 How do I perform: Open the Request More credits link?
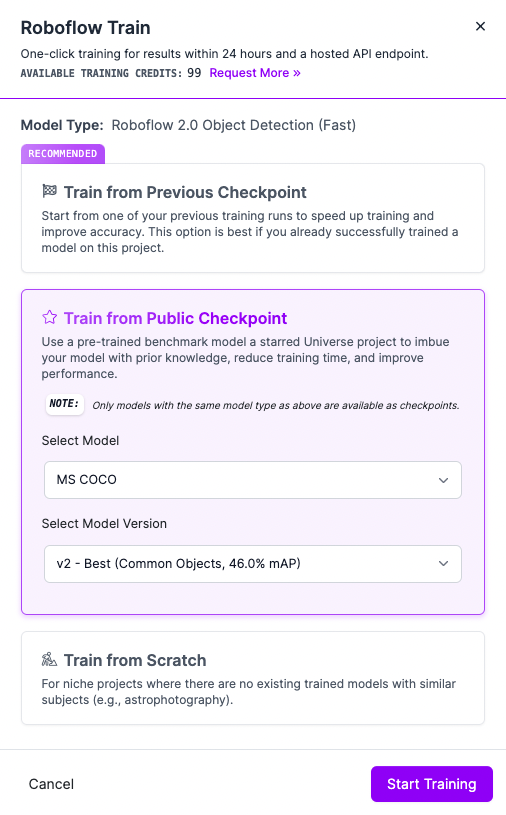[255, 73]
